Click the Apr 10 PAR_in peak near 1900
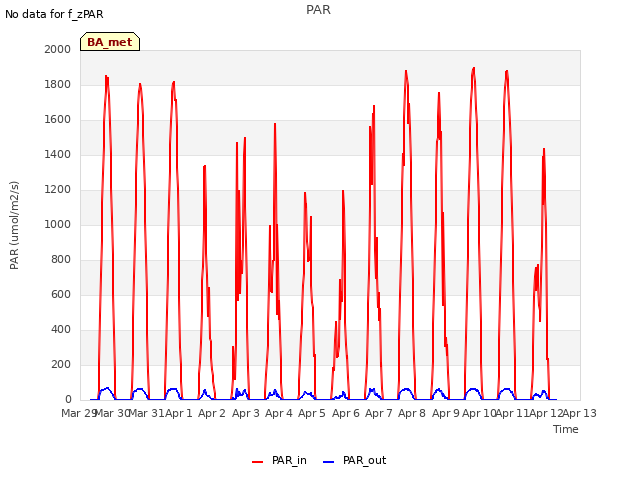The height and width of the screenshot is (480, 640). 473,68
